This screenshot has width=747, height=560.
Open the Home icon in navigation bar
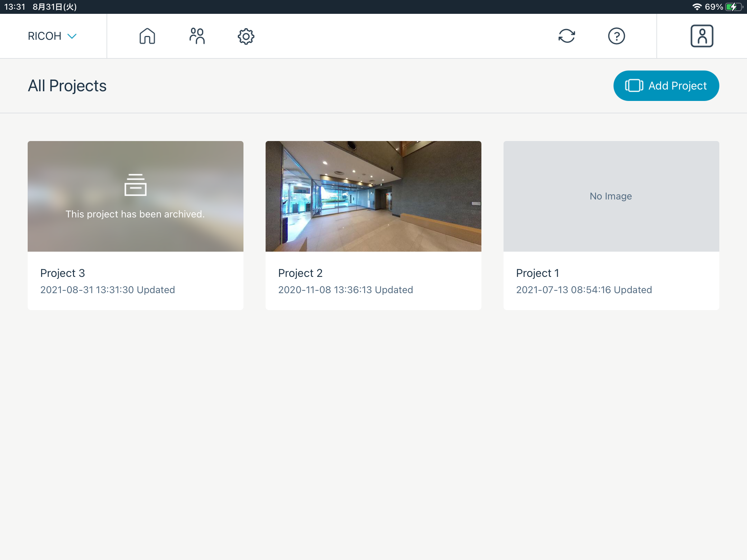coord(147,36)
